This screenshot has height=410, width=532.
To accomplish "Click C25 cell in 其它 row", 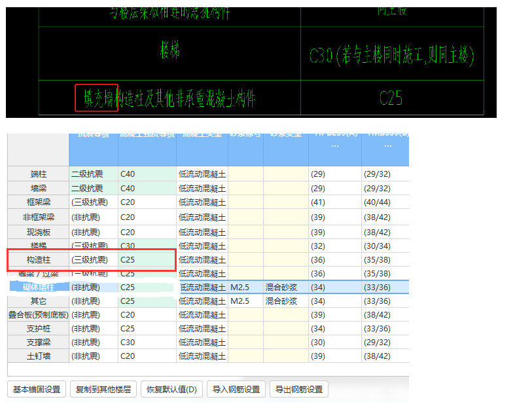I will click(147, 301).
